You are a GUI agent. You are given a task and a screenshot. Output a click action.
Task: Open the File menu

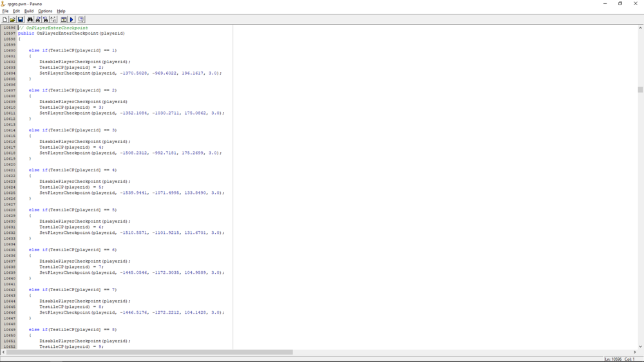(5, 11)
